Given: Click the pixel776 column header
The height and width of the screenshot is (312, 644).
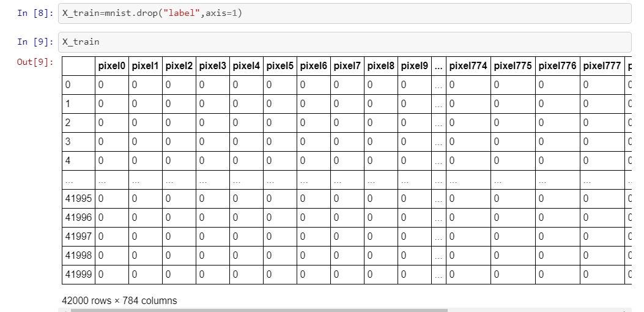Looking at the screenshot, I should tap(557, 65).
